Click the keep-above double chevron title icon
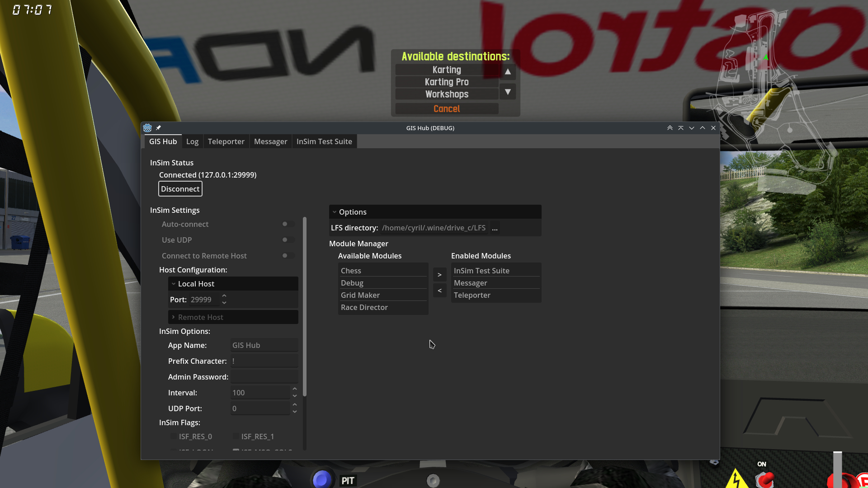Image resolution: width=868 pixels, height=488 pixels. click(x=670, y=128)
